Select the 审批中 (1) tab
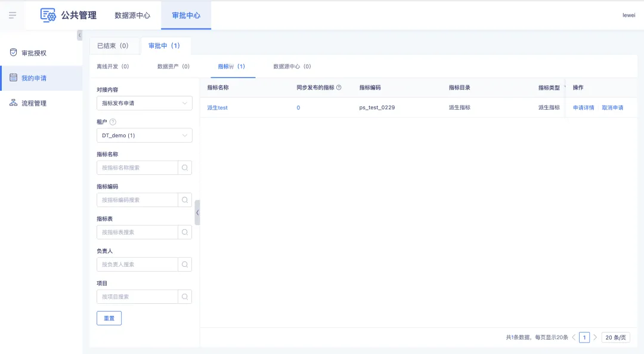This screenshot has width=644, height=354. pos(165,45)
